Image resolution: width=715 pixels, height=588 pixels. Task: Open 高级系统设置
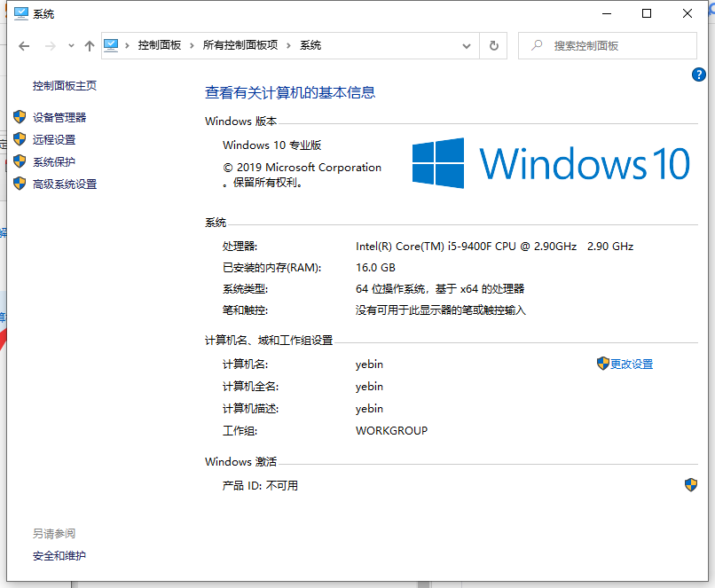(64, 184)
